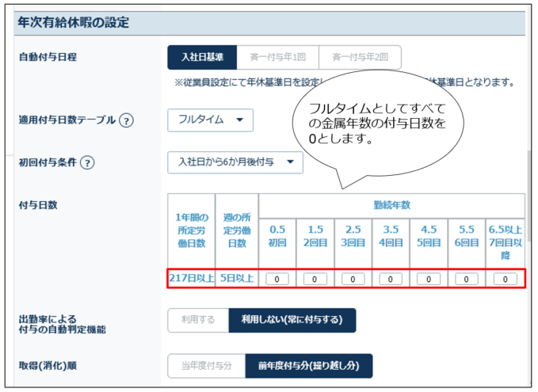The image size is (538, 392).
Task: Click the 年次有給休暇の設定 section heading
Action: point(74,23)
